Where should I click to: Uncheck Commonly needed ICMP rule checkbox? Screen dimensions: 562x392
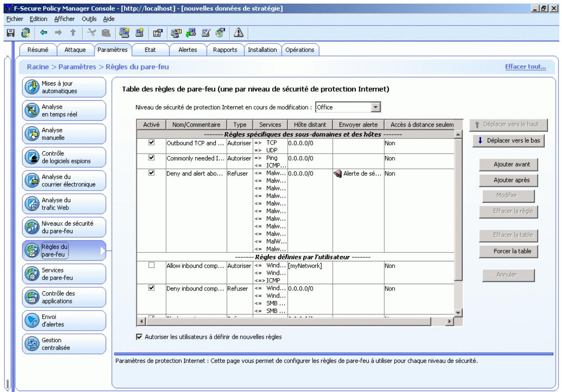[151, 158]
